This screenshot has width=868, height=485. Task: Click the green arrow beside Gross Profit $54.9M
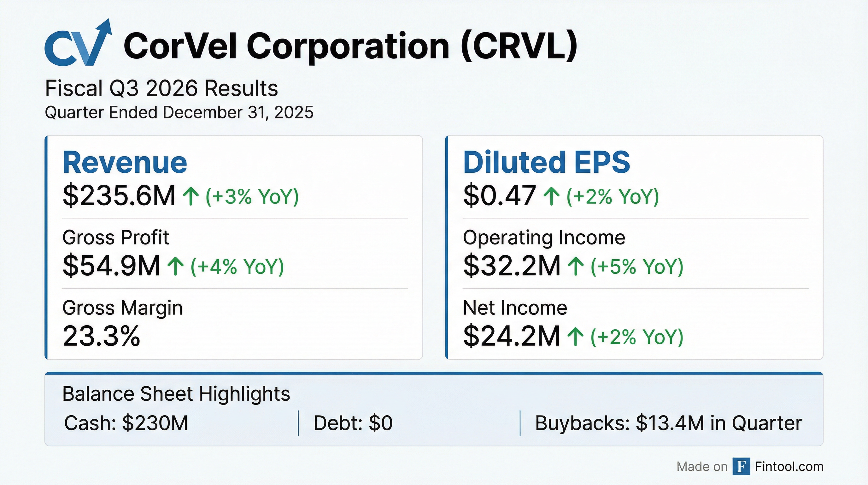click(x=176, y=266)
